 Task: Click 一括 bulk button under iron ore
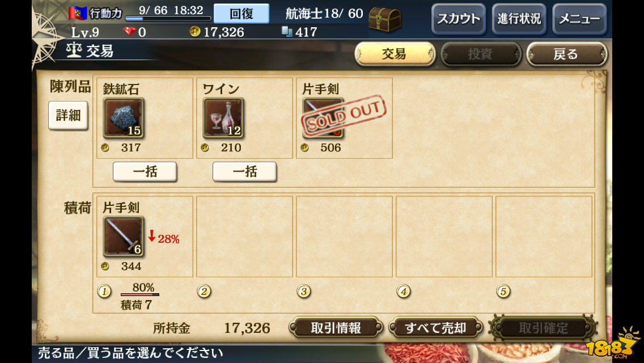click(145, 171)
